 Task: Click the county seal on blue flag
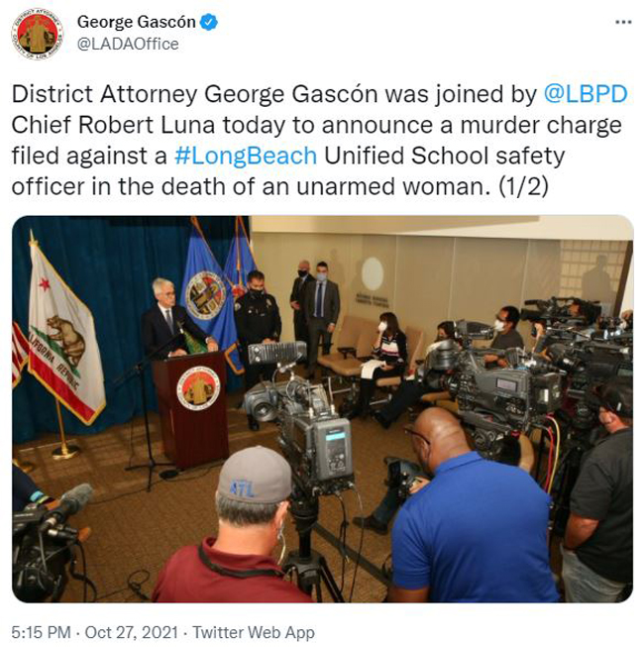(x=205, y=295)
